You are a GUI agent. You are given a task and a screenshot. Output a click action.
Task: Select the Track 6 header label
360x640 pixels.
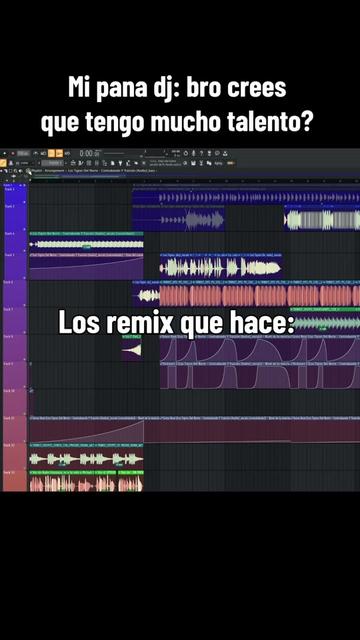tap(9, 282)
